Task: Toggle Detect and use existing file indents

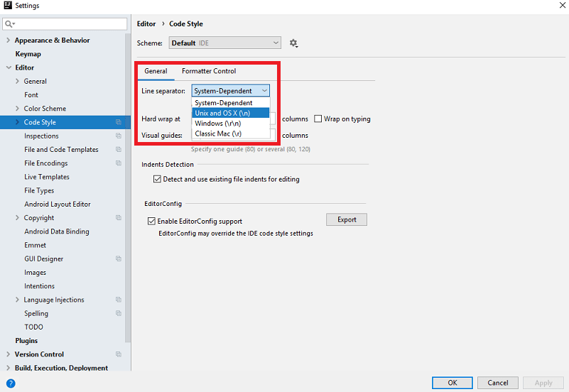Action: 158,180
